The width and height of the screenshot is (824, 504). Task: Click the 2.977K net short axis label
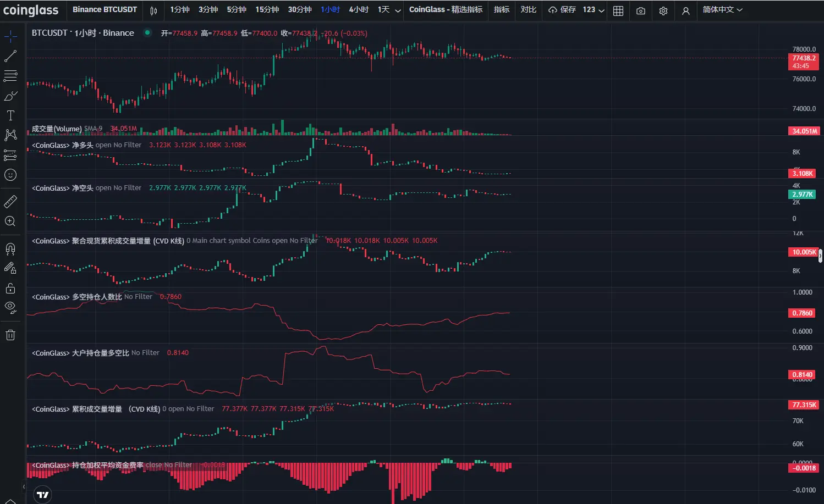(802, 195)
